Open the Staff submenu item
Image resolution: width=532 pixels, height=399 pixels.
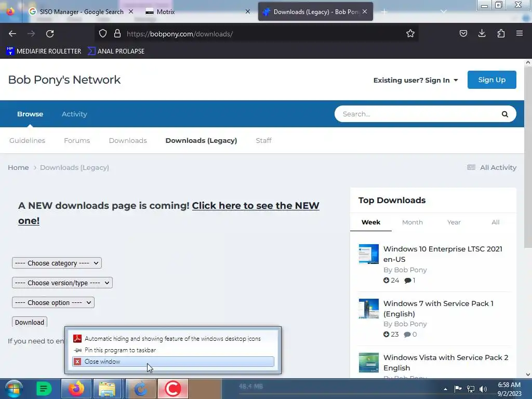[x=263, y=140]
